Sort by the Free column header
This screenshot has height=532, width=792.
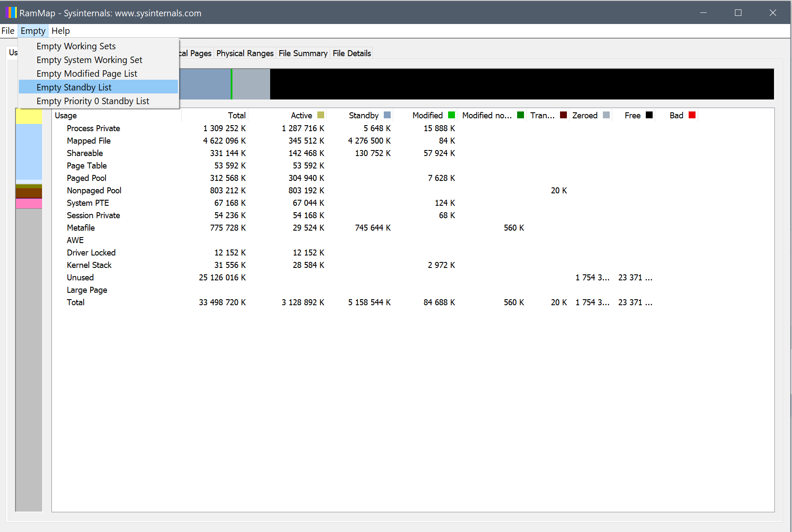tap(633, 115)
